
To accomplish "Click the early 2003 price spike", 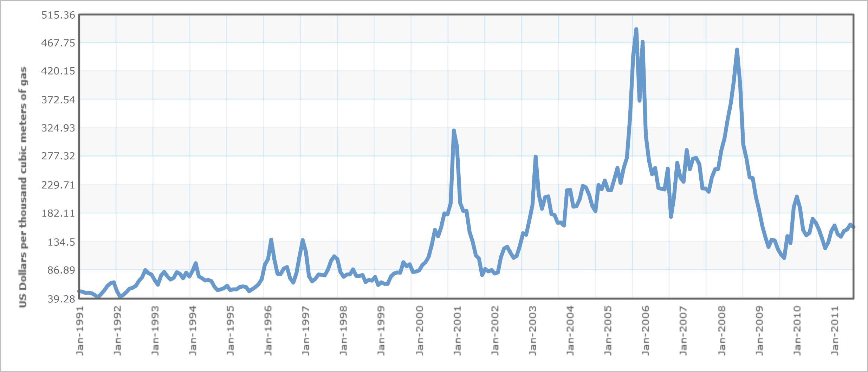I will click(x=535, y=157).
